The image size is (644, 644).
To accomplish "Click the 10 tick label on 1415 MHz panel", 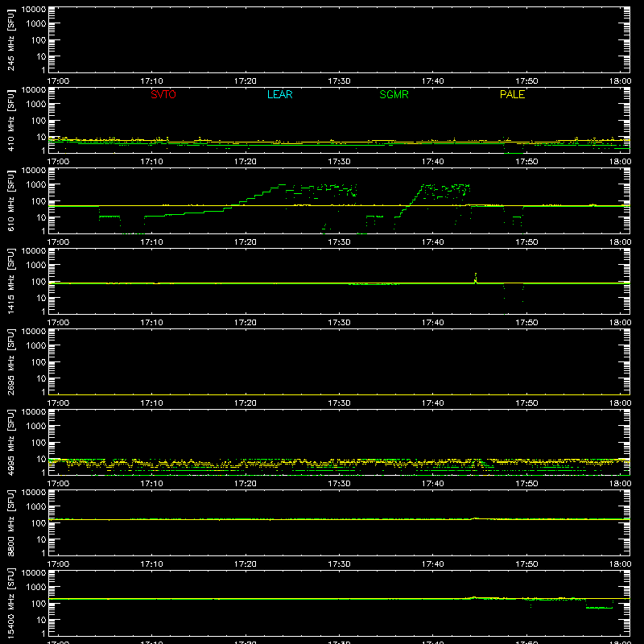I will 41,298.
